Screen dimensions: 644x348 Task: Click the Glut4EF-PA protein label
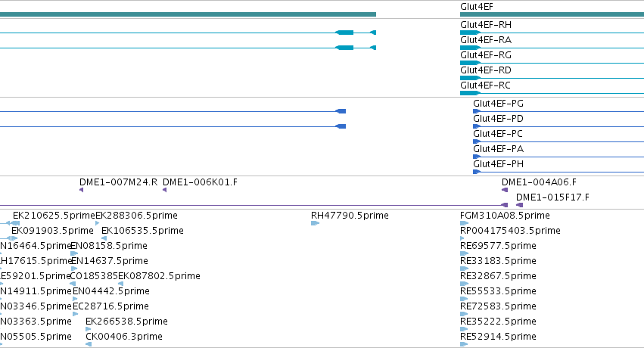[498, 149]
